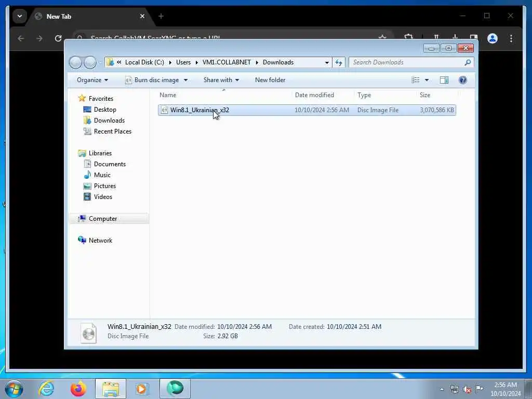Sort by the Type column header

385,95
